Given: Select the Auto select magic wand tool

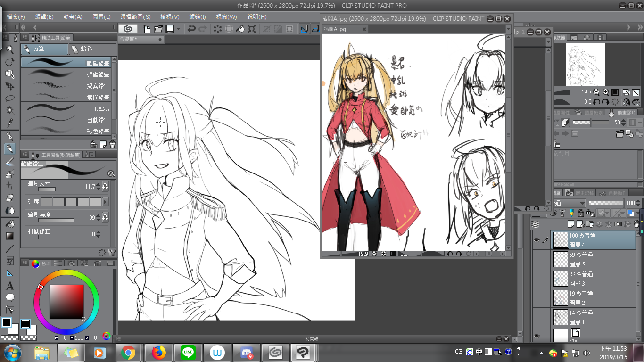Looking at the screenshot, I should (x=9, y=111).
